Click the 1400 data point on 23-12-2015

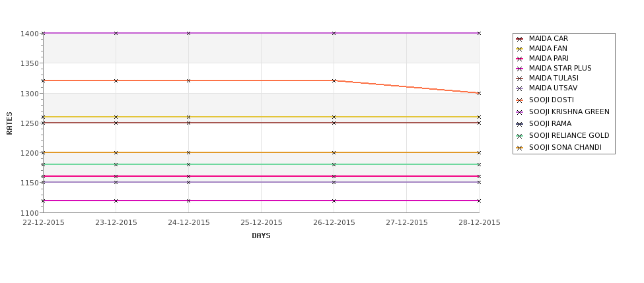(116, 33)
